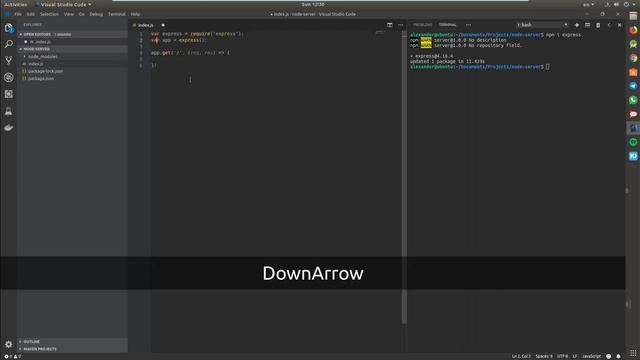
Task: Click the errors and warnings status indicator
Action: point(12,356)
